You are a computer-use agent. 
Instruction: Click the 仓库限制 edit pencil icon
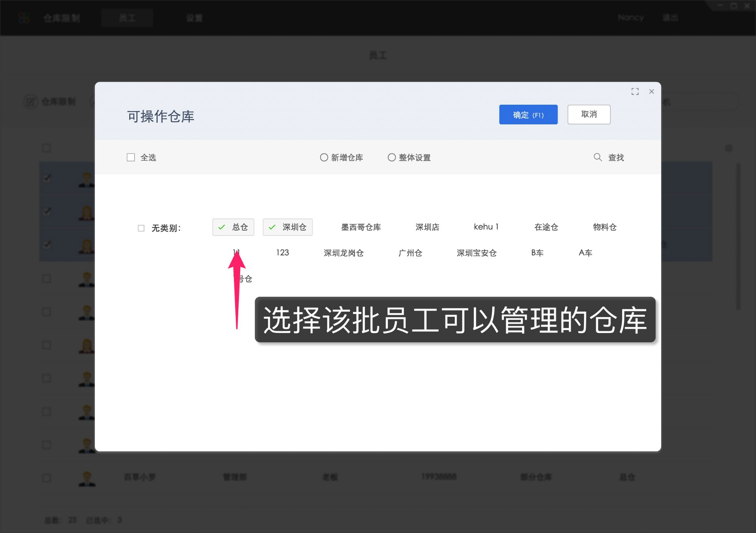coord(31,102)
